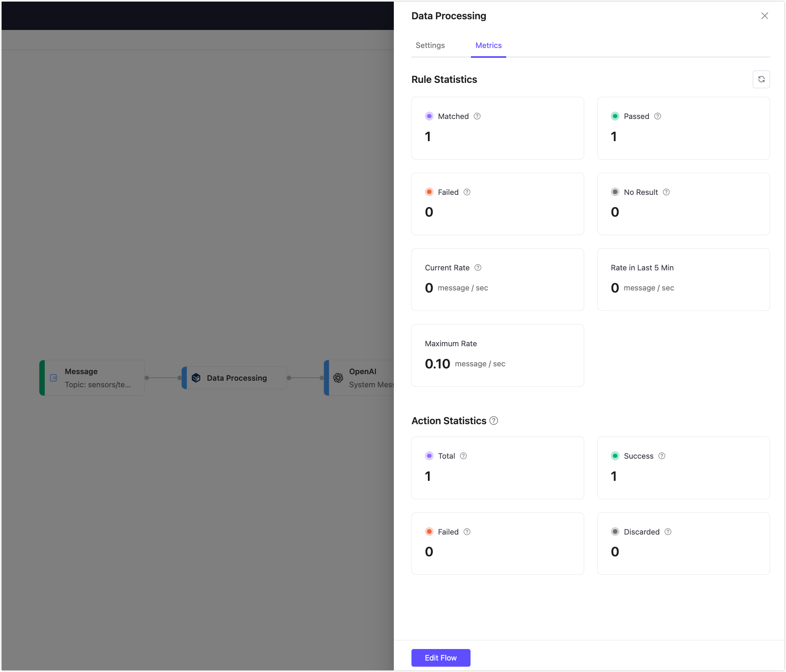Screen dimensions: 786x672
Task: Click the help icon next to Total
Action: coord(464,455)
